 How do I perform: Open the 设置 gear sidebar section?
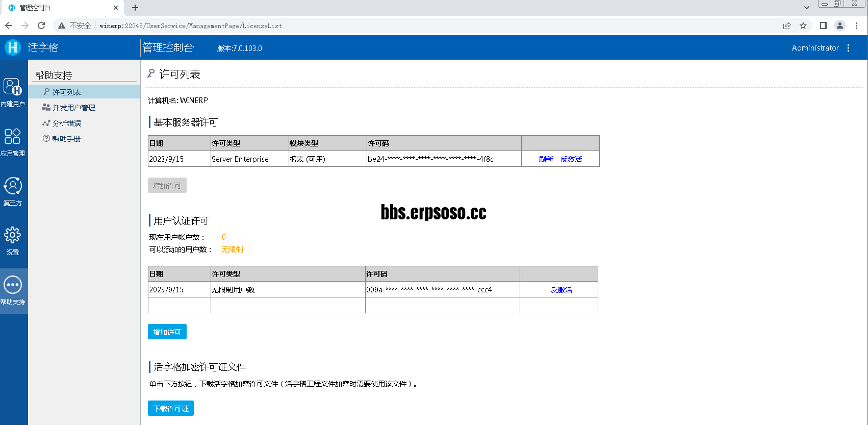[13, 241]
